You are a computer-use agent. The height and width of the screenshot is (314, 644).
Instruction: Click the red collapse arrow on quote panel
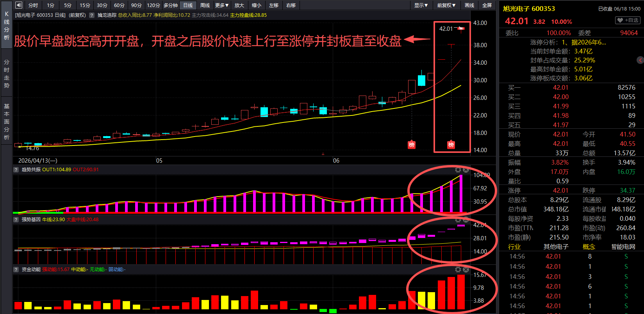640,60
